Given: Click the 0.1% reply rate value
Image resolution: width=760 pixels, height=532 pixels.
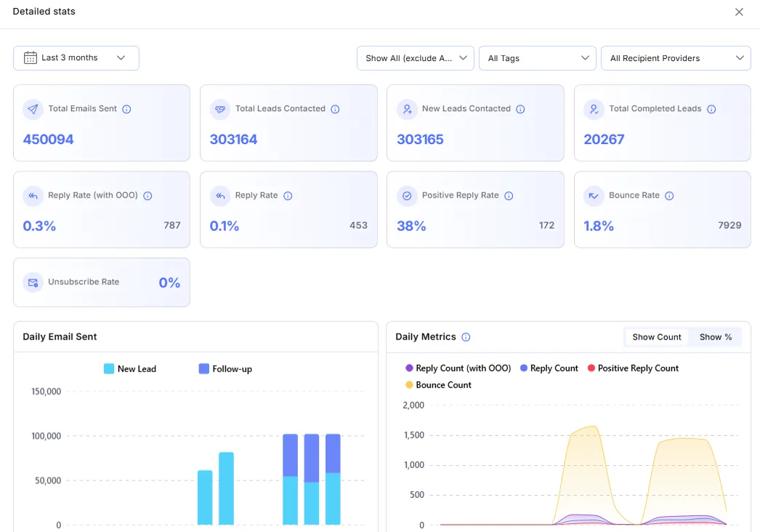Looking at the screenshot, I should (225, 226).
